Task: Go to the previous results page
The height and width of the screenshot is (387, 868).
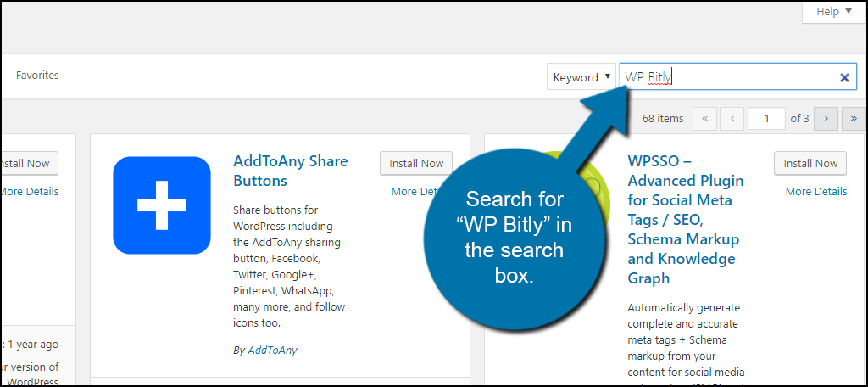Action: tap(732, 119)
